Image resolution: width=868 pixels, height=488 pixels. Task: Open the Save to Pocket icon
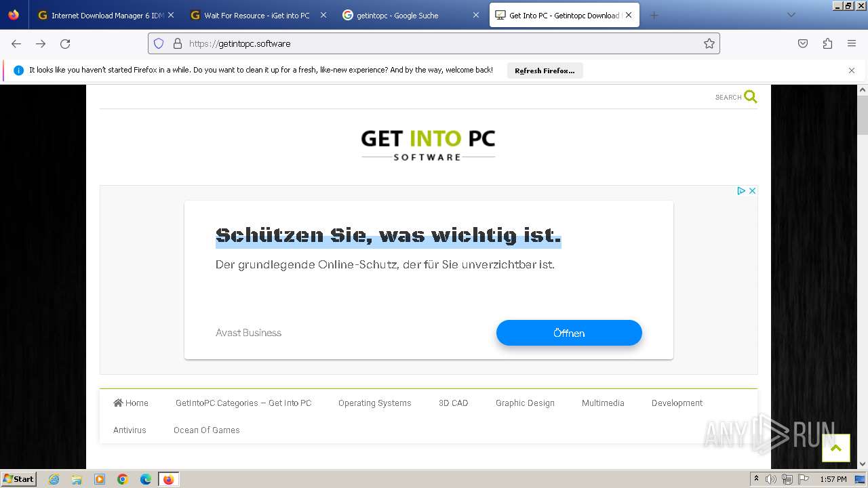803,43
